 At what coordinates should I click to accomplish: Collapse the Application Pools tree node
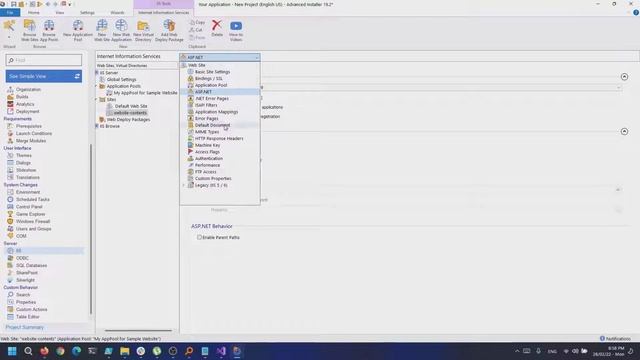pos(97,86)
